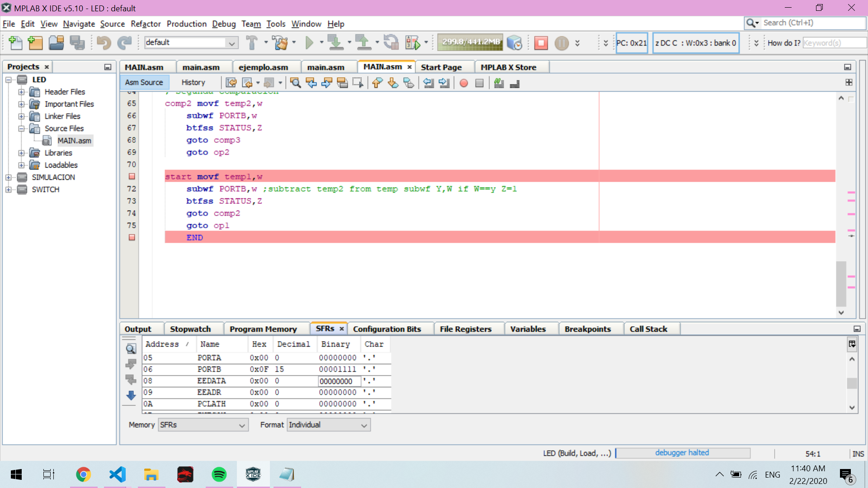This screenshot has height=488, width=868.
Task: Click the Asm Source view button
Action: pos(144,83)
